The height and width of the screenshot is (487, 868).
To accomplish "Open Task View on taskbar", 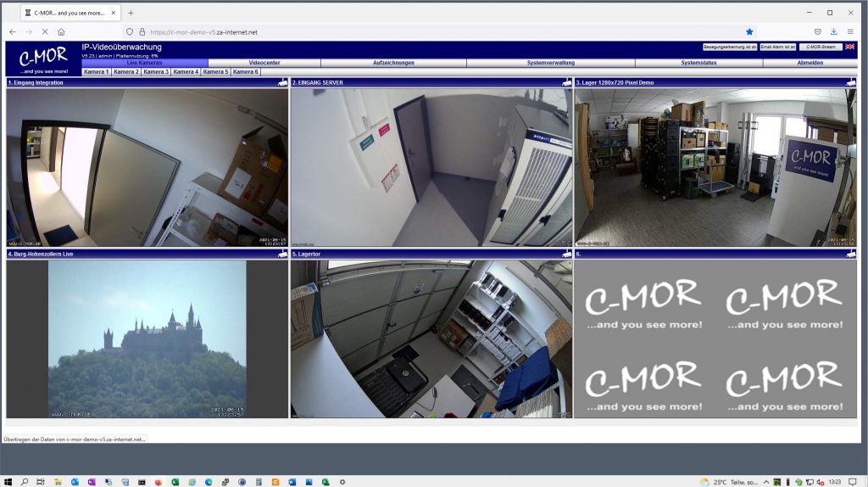I will point(41,482).
